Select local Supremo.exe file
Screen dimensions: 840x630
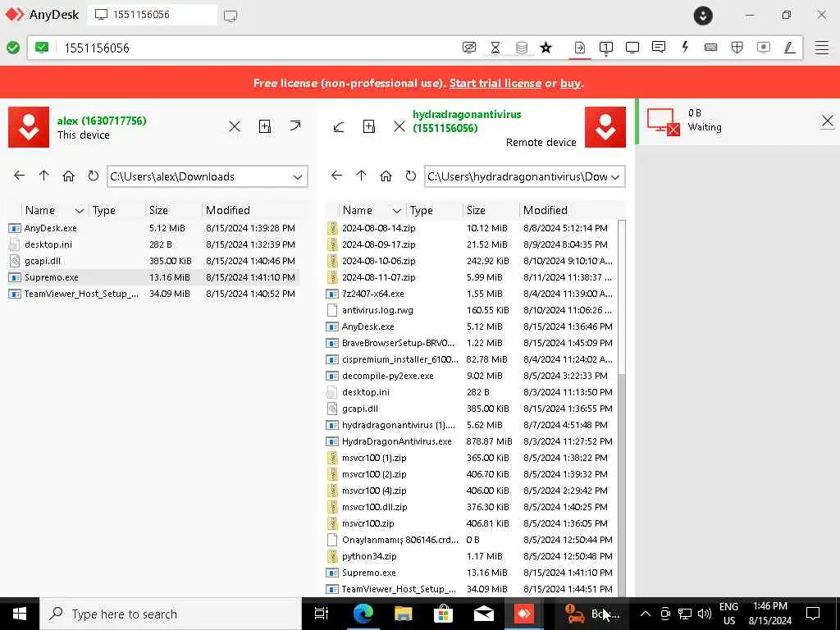(153, 277)
